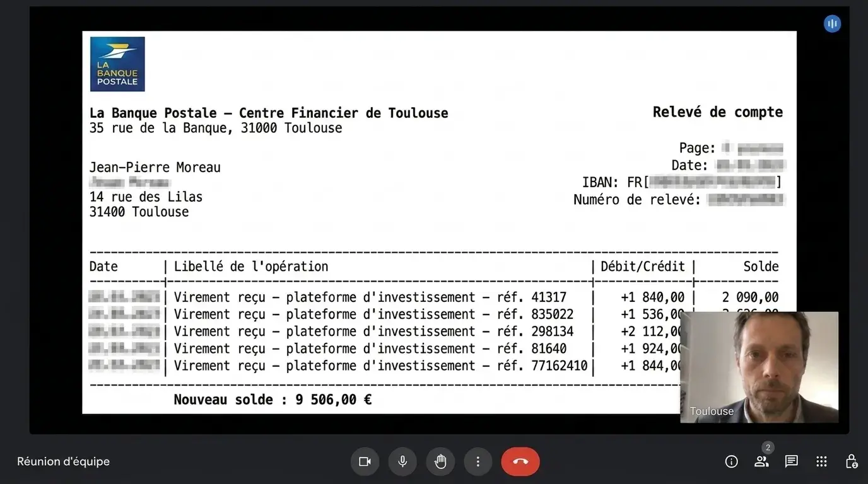The height and width of the screenshot is (484, 868).
Task: Turn off the camera in the call bar
Action: click(x=365, y=462)
